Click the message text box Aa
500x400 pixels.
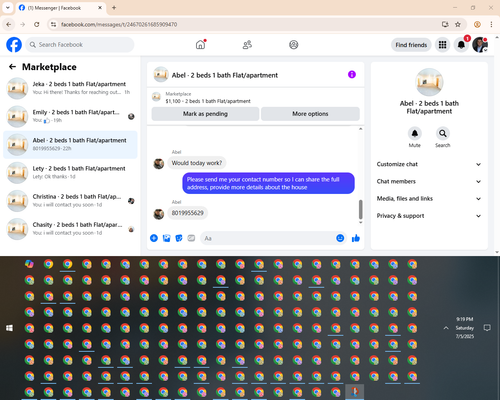pyautogui.click(x=268, y=238)
